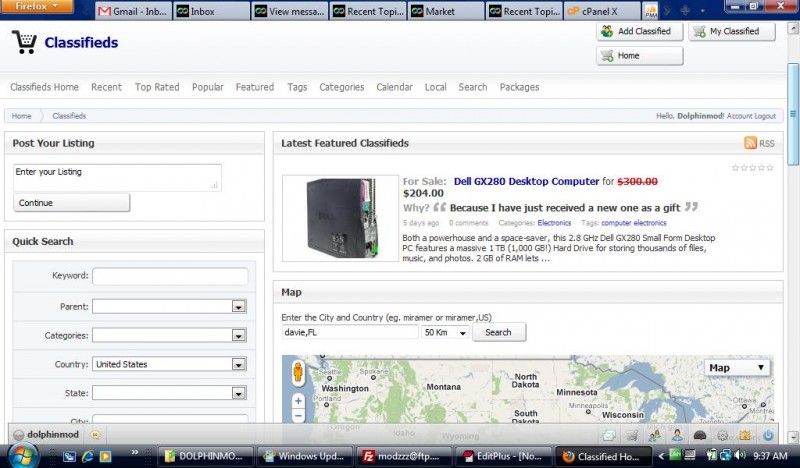Click the city input containing davie,FL
The width and height of the screenshot is (800, 468).
[349, 332]
